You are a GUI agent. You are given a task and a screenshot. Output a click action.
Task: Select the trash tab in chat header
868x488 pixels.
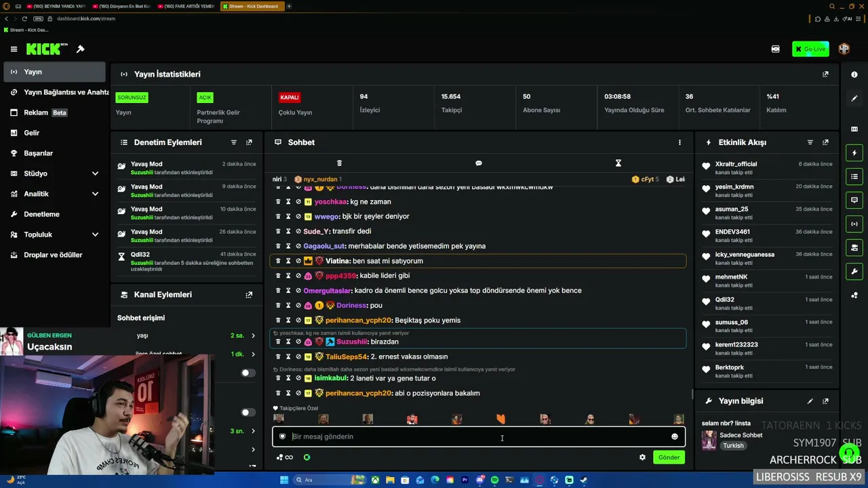339,163
